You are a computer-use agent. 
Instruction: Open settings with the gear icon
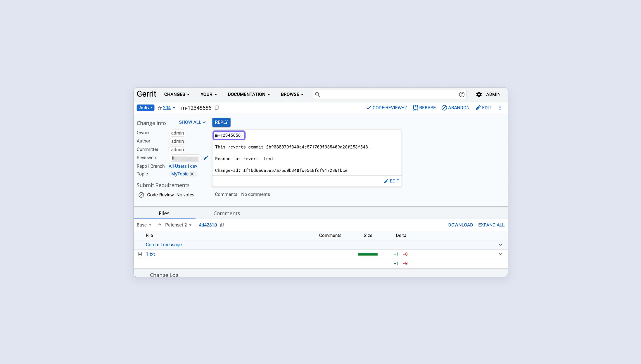point(479,94)
